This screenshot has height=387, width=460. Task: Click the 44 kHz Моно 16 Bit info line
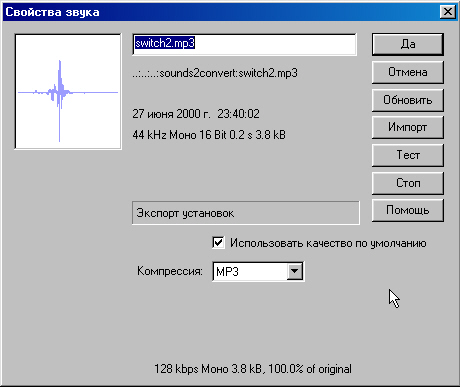(209, 135)
